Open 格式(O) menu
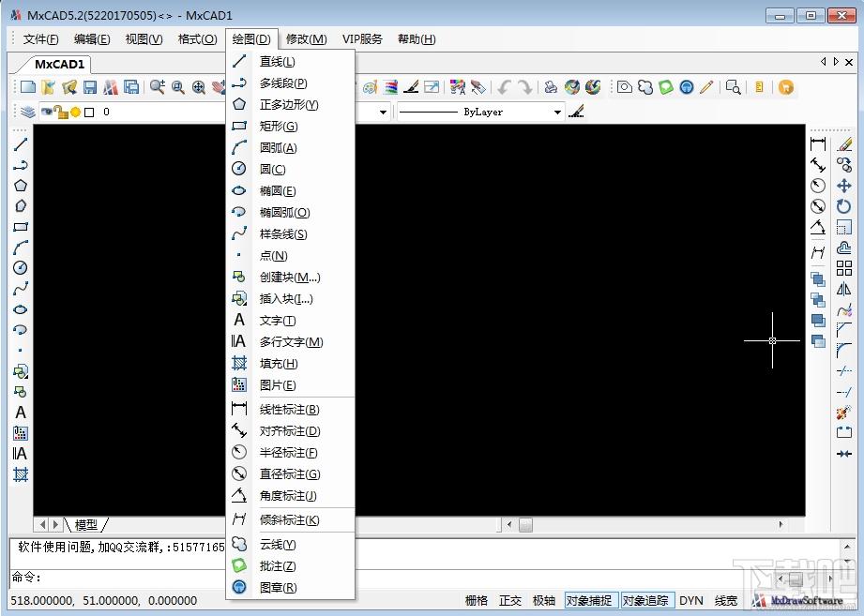Image resolution: width=864 pixels, height=616 pixels. click(197, 39)
